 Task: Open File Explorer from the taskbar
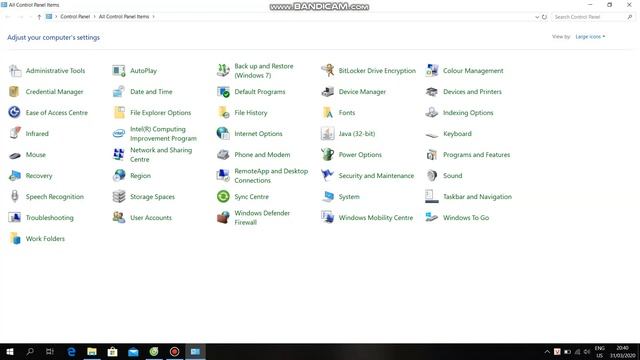click(x=92, y=351)
